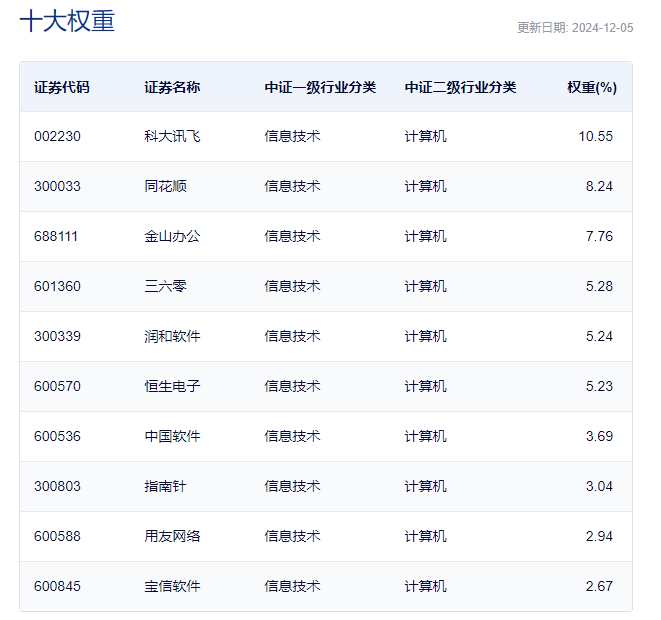Click the 权重(%) column header

(592, 87)
